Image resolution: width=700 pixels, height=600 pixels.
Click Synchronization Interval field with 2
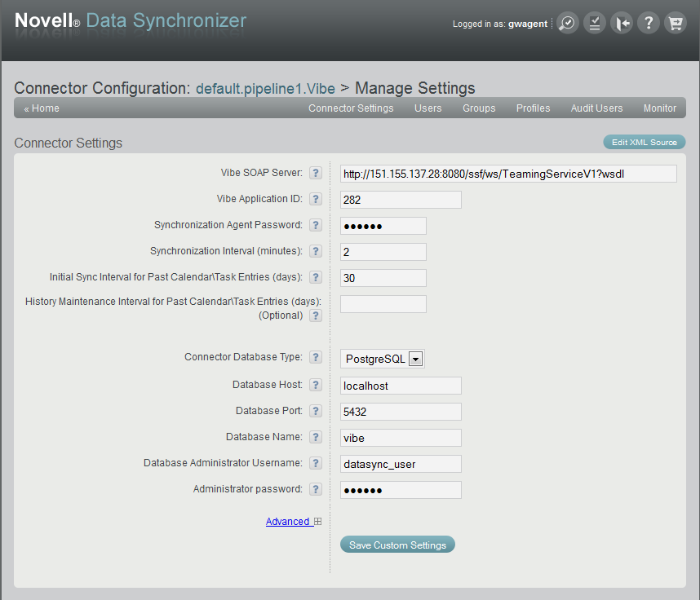point(383,252)
